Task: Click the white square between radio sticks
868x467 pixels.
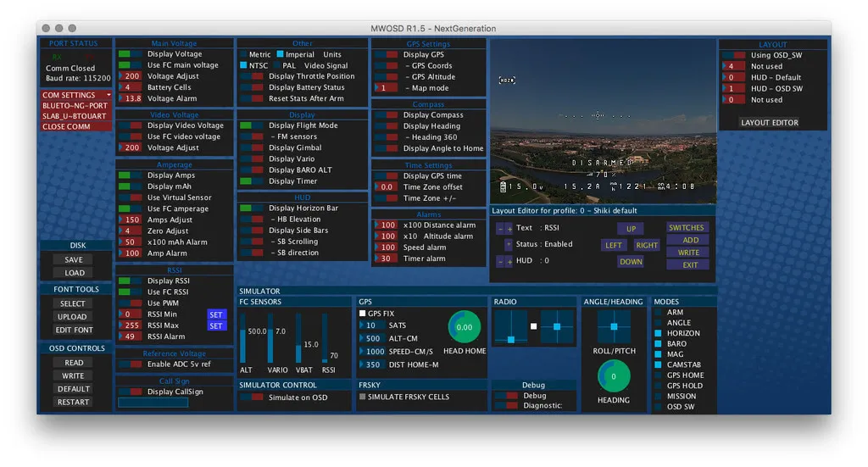Action: click(533, 326)
